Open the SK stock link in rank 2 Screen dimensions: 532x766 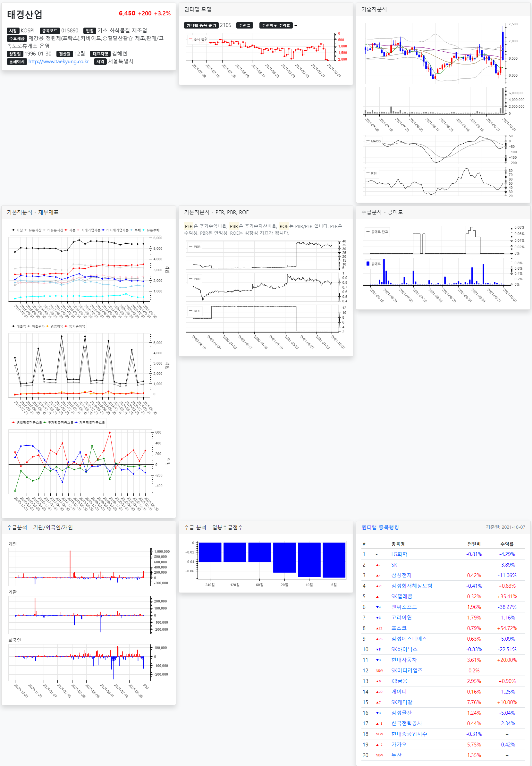394,565
